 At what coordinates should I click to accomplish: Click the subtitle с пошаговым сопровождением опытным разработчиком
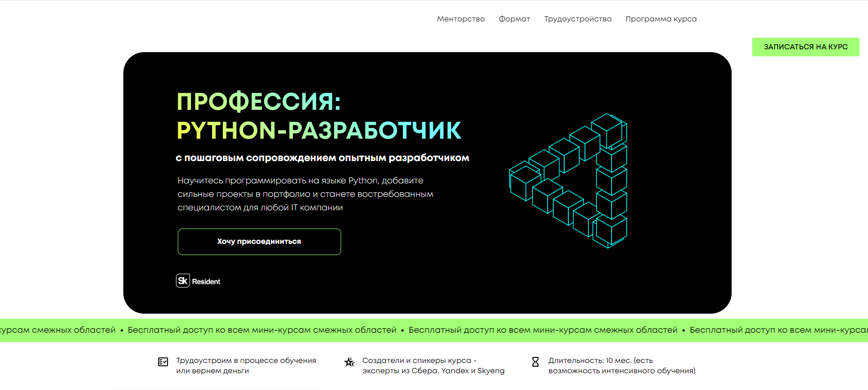point(323,158)
